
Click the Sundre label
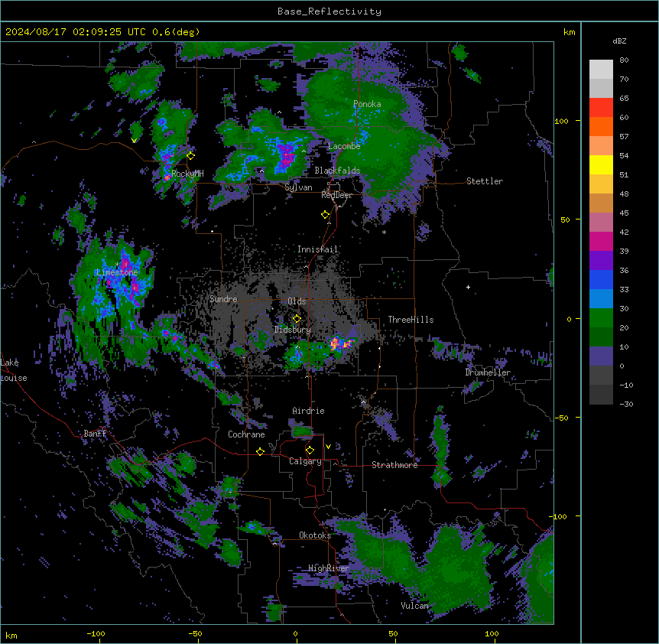tap(223, 299)
